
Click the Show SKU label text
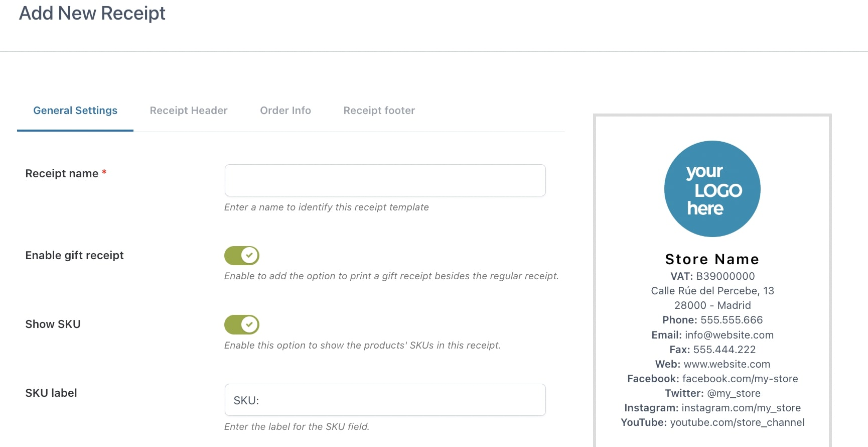(x=53, y=324)
